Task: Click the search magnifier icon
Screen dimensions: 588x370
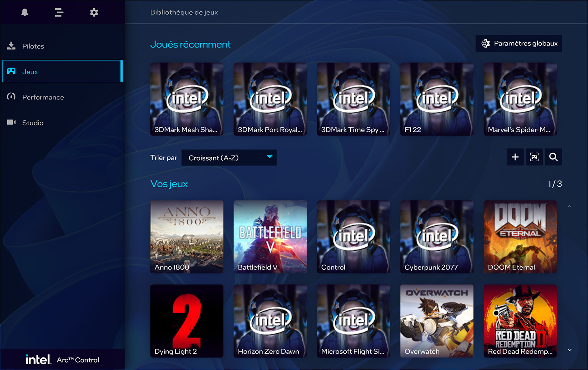Action: [553, 157]
